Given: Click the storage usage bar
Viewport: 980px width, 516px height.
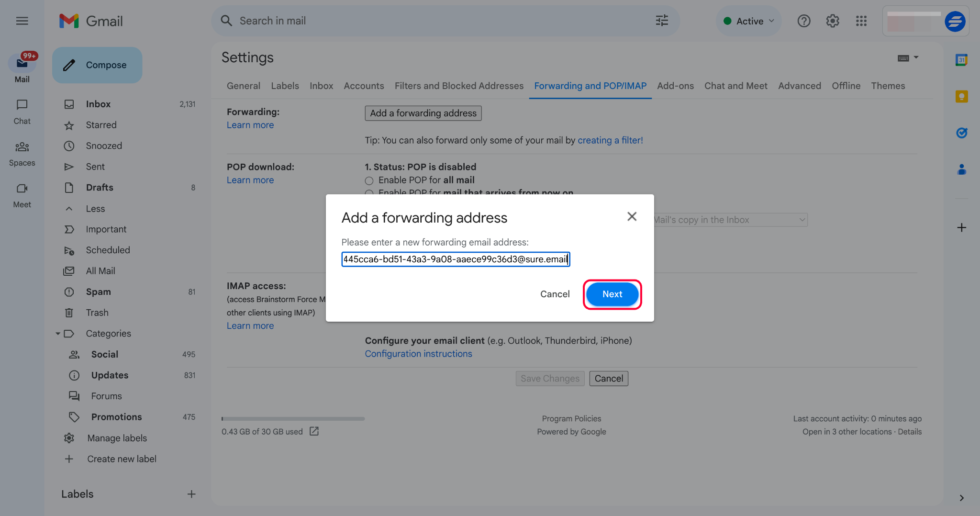Looking at the screenshot, I should (293, 418).
